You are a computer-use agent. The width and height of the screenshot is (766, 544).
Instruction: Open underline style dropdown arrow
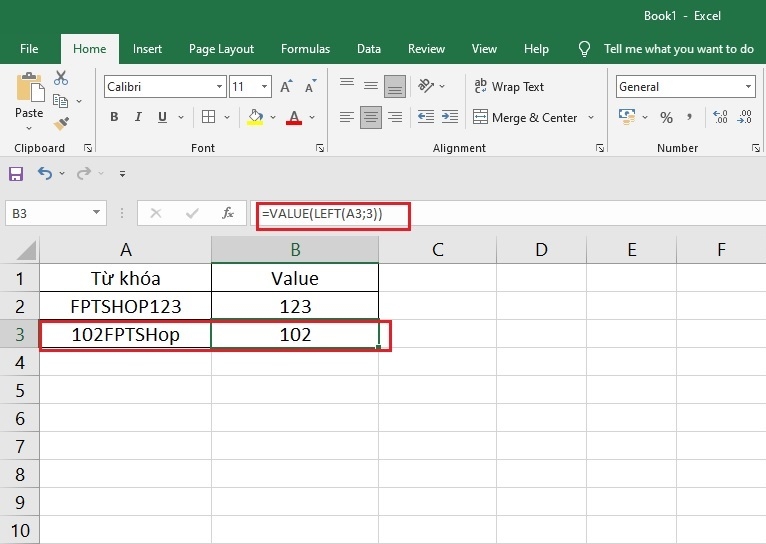coord(181,117)
